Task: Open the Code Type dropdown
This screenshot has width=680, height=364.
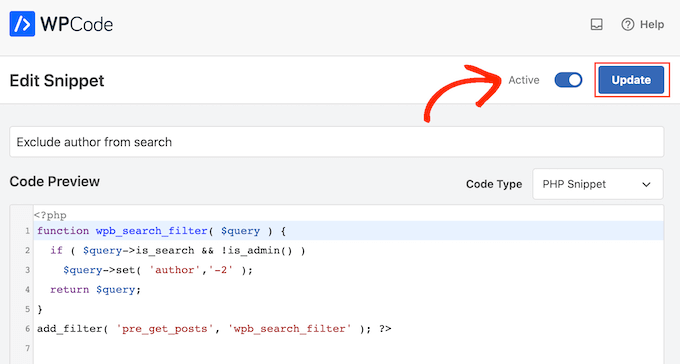Action: (598, 184)
